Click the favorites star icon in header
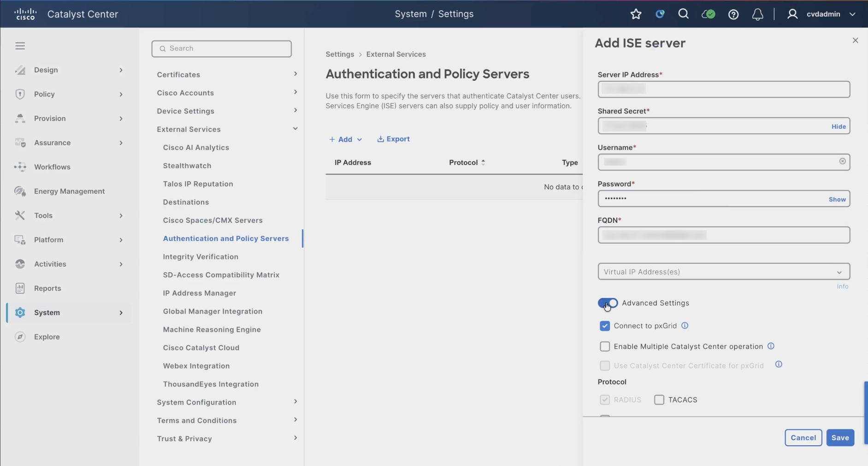 click(636, 14)
